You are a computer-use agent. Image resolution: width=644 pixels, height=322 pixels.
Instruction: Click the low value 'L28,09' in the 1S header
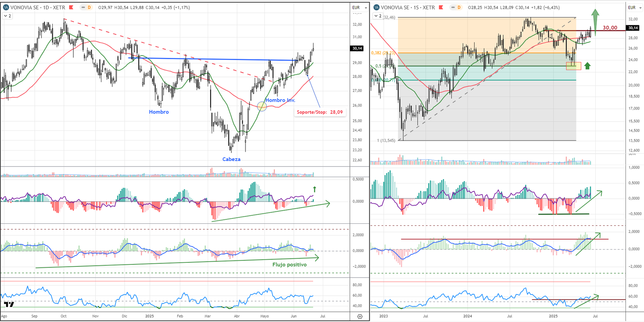(x=507, y=7)
